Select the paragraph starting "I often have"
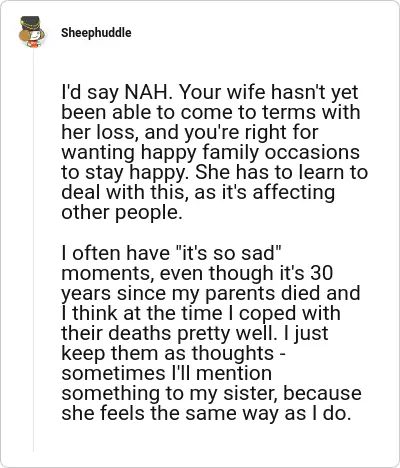The height and width of the screenshot is (468, 400). click(x=211, y=333)
